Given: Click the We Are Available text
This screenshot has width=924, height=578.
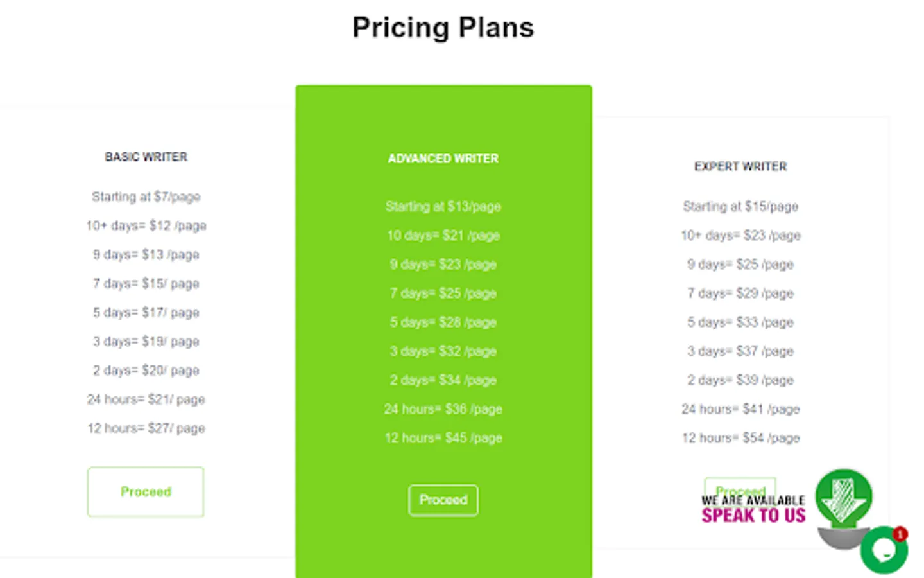Looking at the screenshot, I should coord(753,500).
